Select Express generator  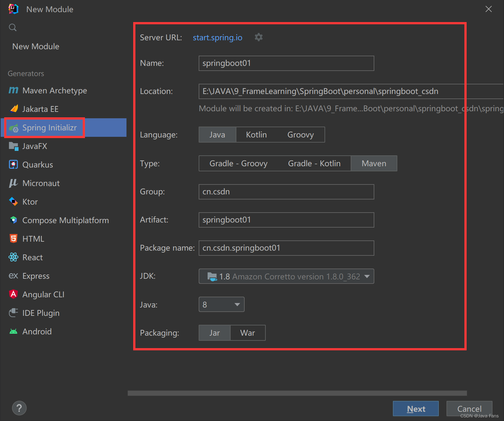(x=64, y=276)
